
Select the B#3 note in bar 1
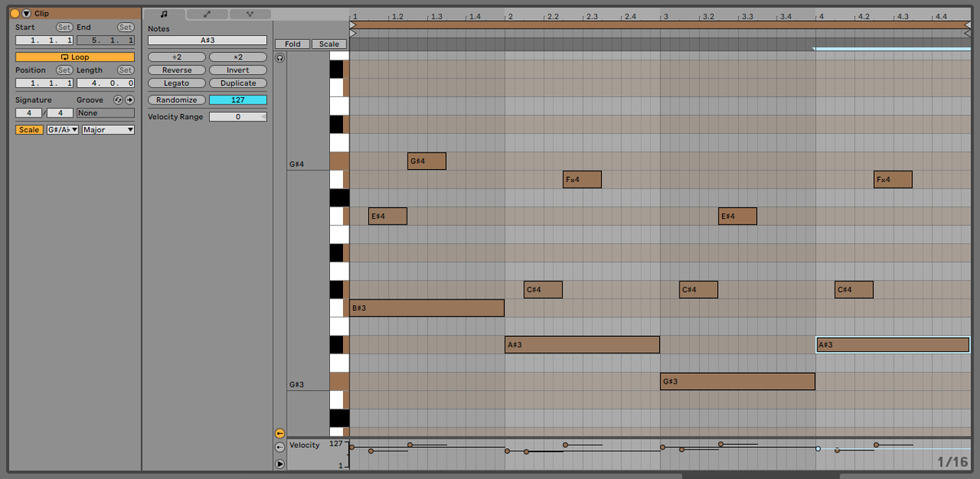point(426,308)
